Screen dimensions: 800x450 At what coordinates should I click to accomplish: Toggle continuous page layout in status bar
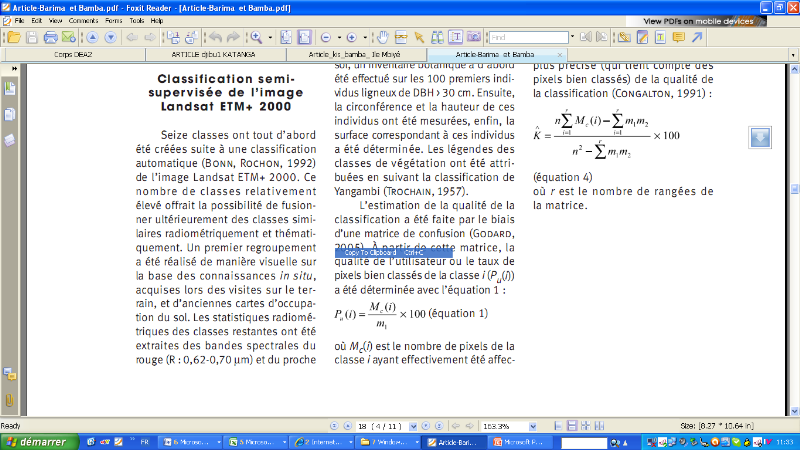pyautogui.click(x=572, y=426)
